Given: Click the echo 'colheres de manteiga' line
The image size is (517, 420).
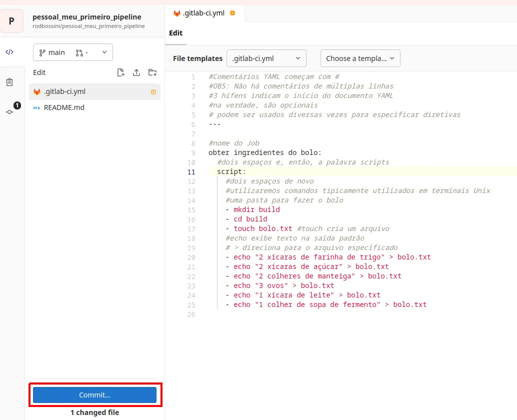Looking at the screenshot, I should tap(313, 276).
